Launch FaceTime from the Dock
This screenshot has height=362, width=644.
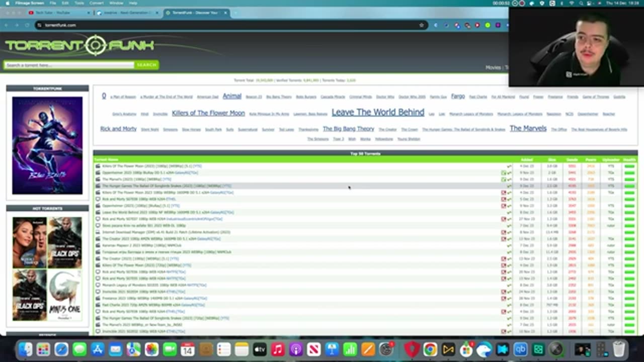coord(170,349)
